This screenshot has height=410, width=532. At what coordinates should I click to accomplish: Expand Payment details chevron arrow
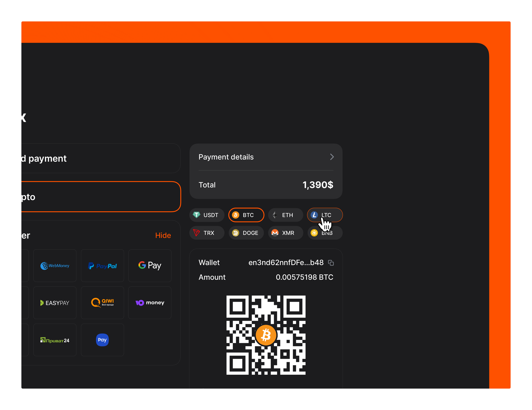(x=332, y=157)
